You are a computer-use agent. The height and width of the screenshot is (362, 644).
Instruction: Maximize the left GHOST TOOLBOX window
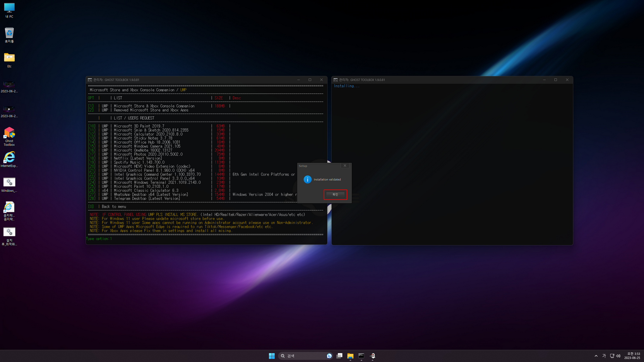[x=310, y=80]
